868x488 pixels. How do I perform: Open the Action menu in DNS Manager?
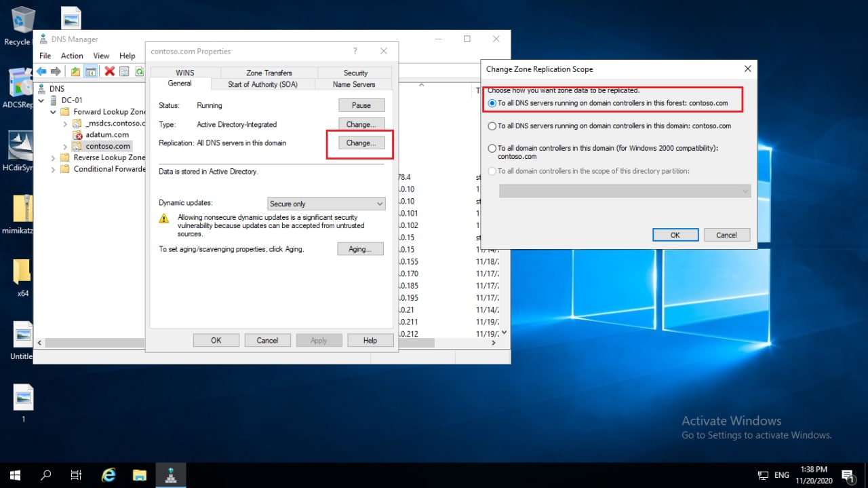72,56
